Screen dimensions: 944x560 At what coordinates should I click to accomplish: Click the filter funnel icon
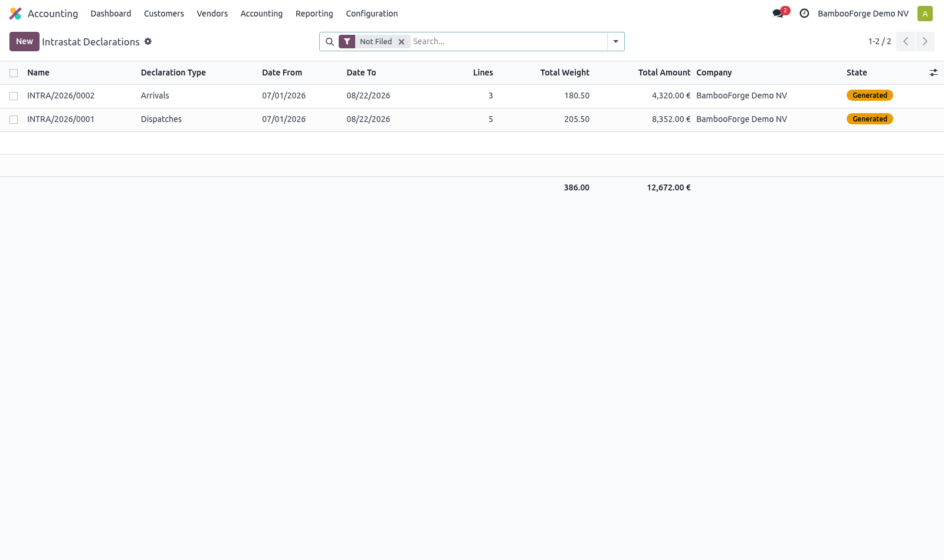(347, 42)
